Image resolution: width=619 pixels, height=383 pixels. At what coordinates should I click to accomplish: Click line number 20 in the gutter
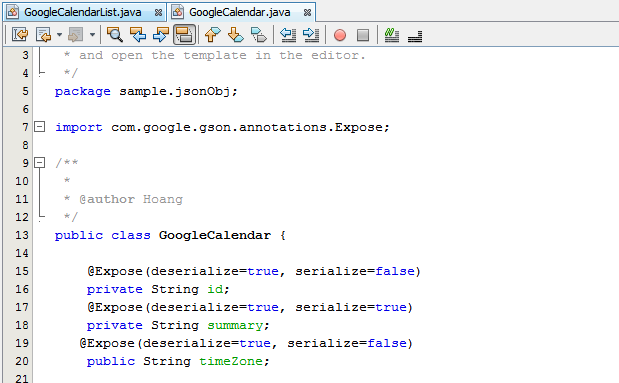(22, 361)
